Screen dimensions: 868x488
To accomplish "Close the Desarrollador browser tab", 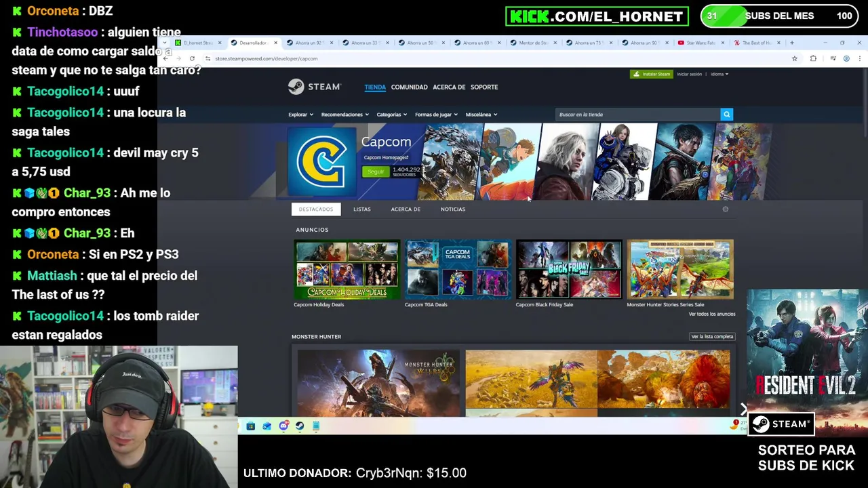I will [x=275, y=43].
